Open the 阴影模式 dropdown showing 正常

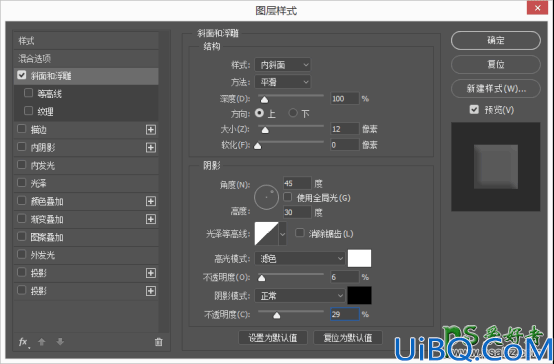(x=300, y=295)
